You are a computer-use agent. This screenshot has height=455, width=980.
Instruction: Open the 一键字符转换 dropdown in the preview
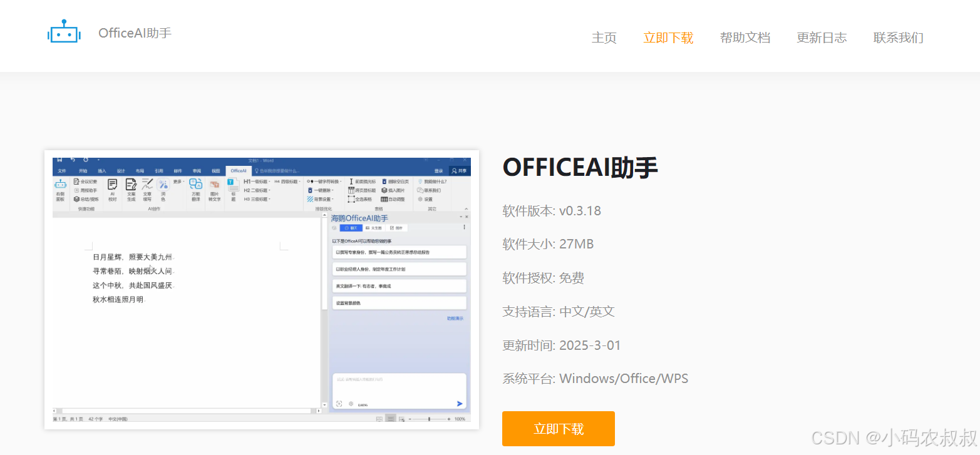[x=324, y=181]
